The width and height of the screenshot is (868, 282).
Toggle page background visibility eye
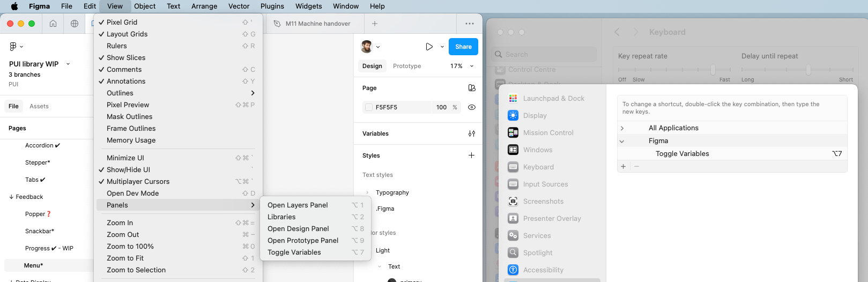(472, 107)
